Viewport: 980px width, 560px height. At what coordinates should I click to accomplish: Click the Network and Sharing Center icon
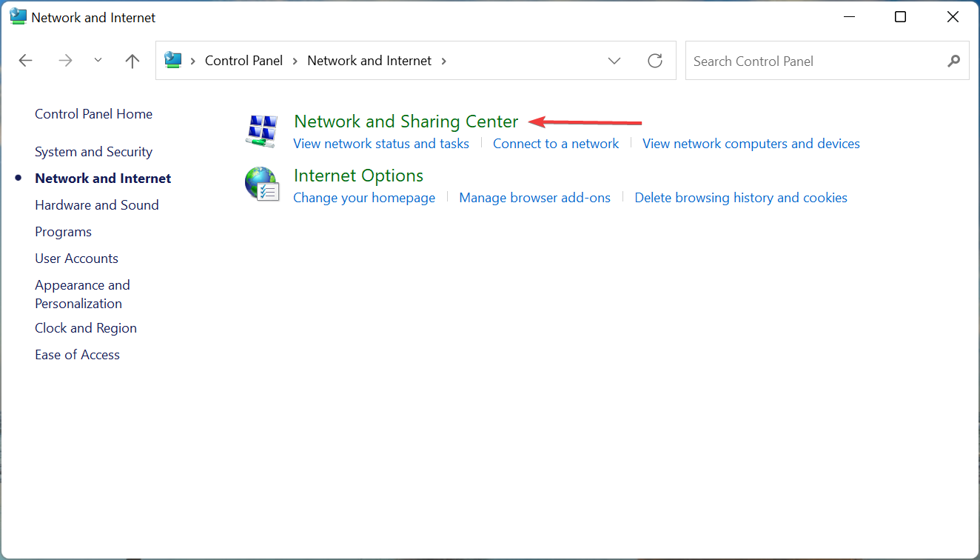coord(261,130)
